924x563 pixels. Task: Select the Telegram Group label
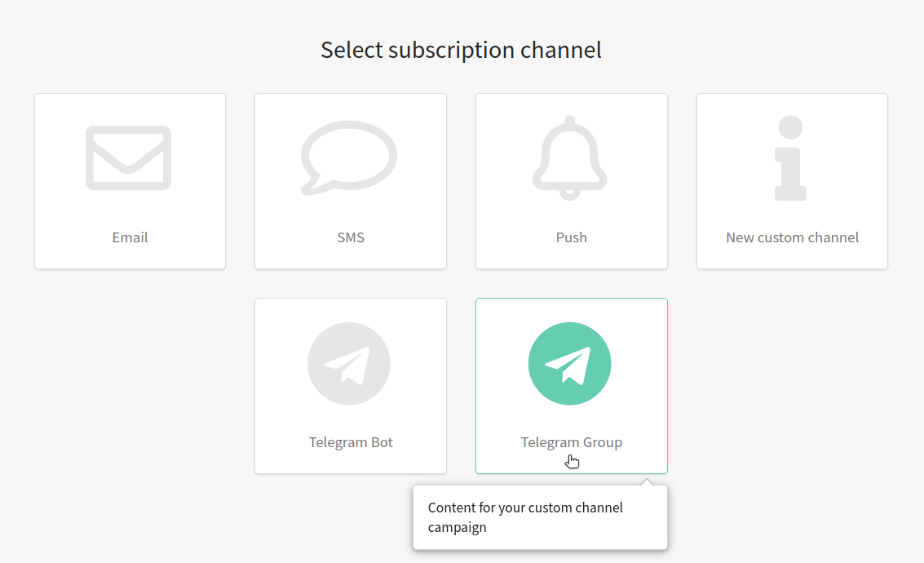pyautogui.click(x=572, y=442)
